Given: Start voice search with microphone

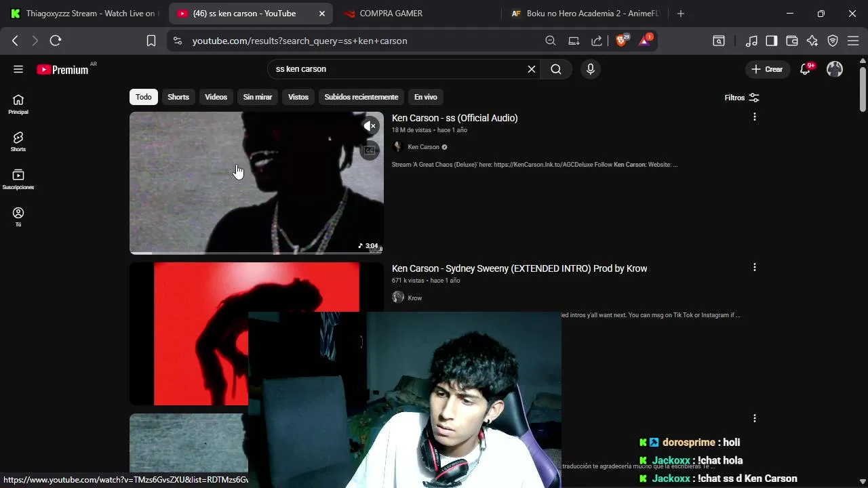Looking at the screenshot, I should [x=591, y=69].
